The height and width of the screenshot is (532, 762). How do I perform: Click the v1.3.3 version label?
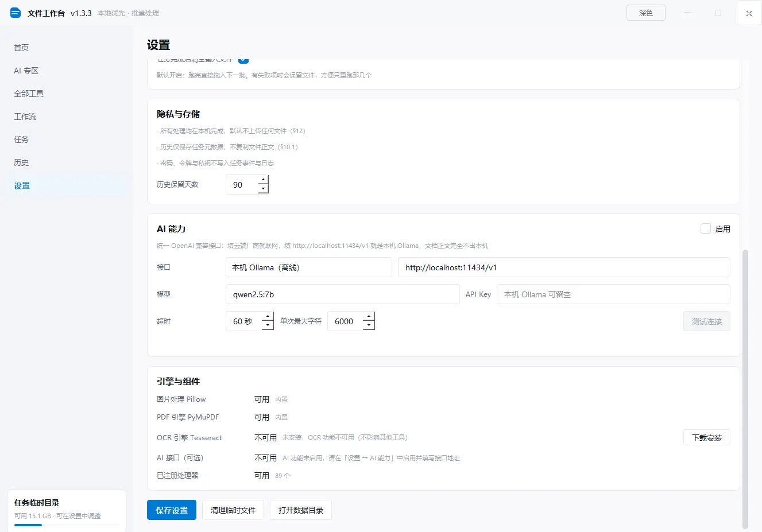pyautogui.click(x=81, y=13)
